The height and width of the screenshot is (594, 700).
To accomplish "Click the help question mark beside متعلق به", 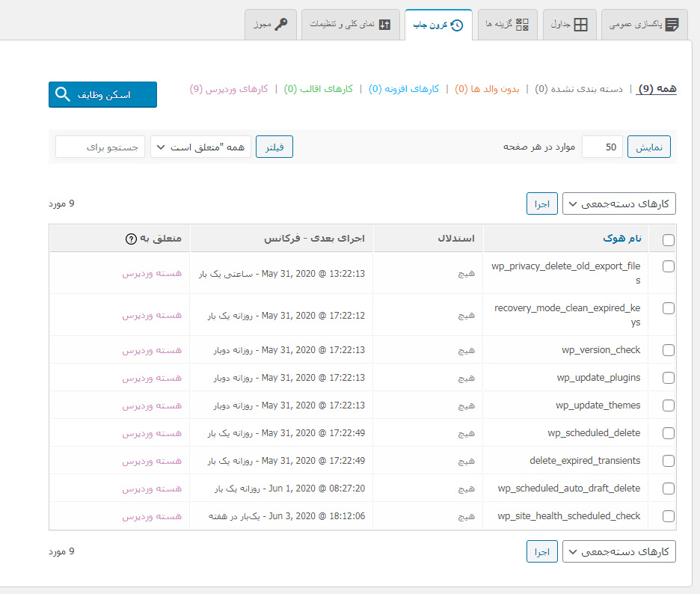I will 131,239.
